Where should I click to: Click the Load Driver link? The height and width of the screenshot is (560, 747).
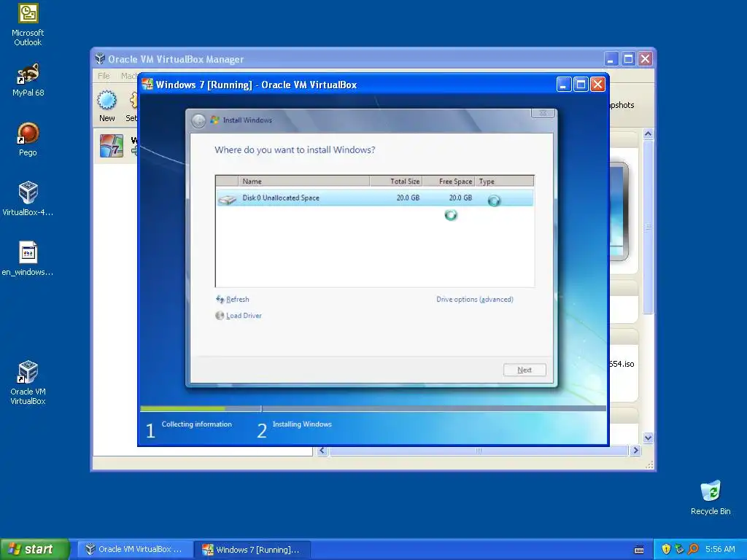coord(239,315)
